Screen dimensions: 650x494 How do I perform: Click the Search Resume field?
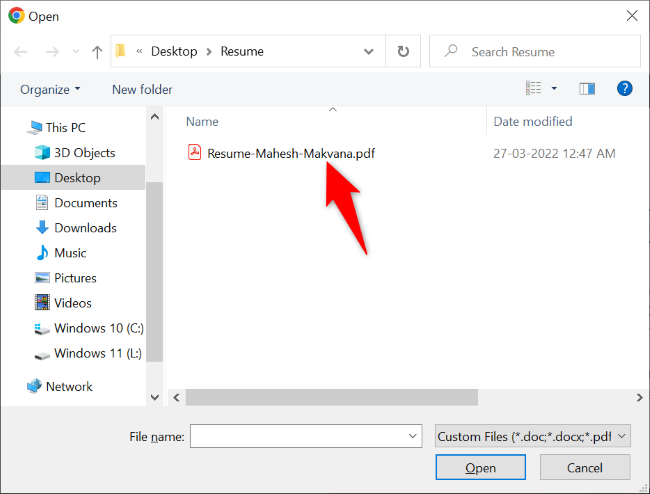tap(535, 51)
